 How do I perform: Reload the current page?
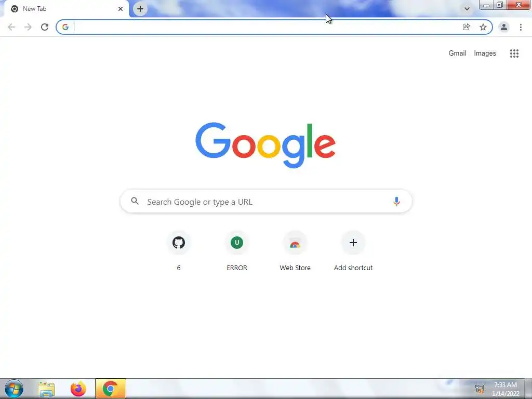(x=45, y=27)
